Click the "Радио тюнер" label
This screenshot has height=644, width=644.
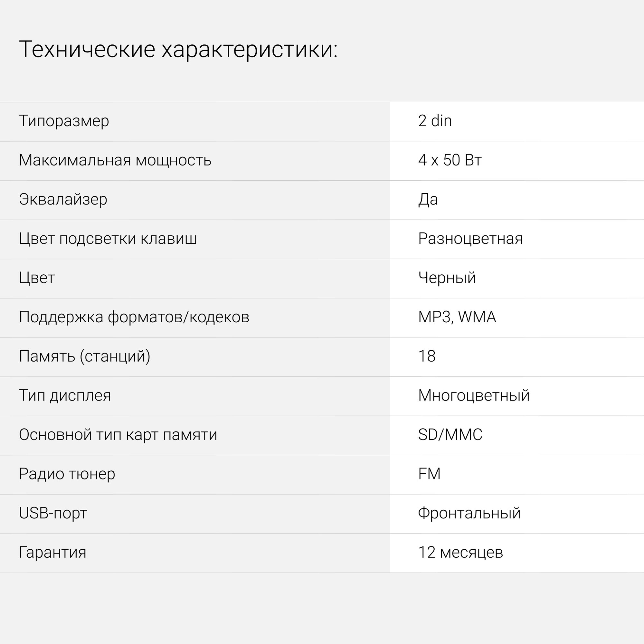click(67, 474)
